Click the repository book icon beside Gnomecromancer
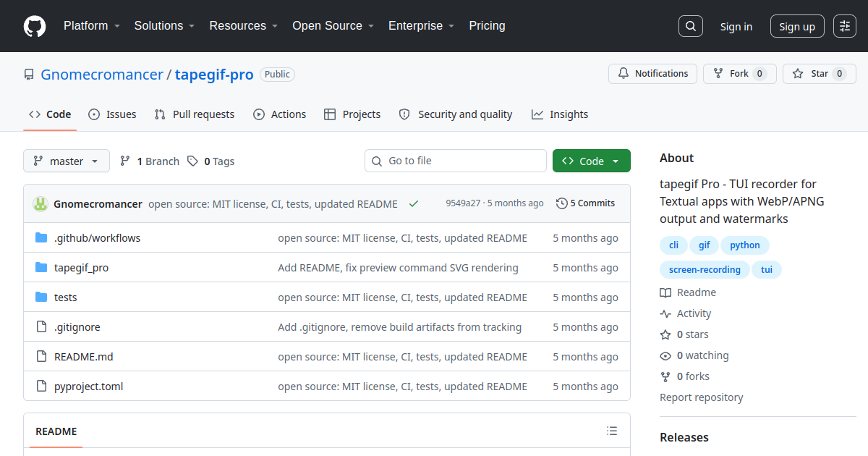 tap(29, 75)
